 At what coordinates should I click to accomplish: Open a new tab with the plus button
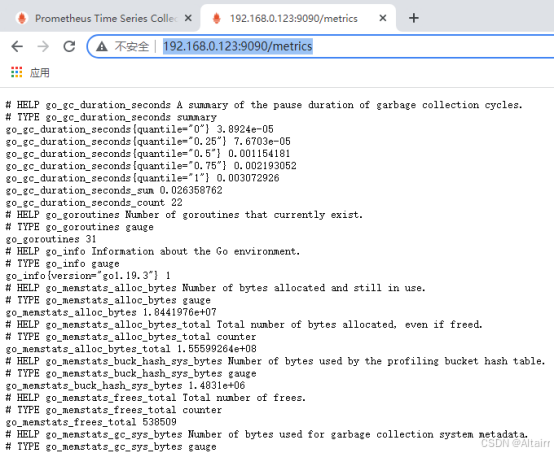point(413,18)
